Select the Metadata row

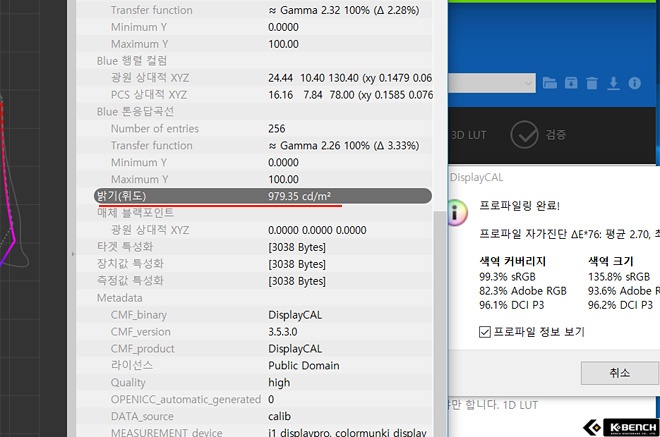(254, 298)
